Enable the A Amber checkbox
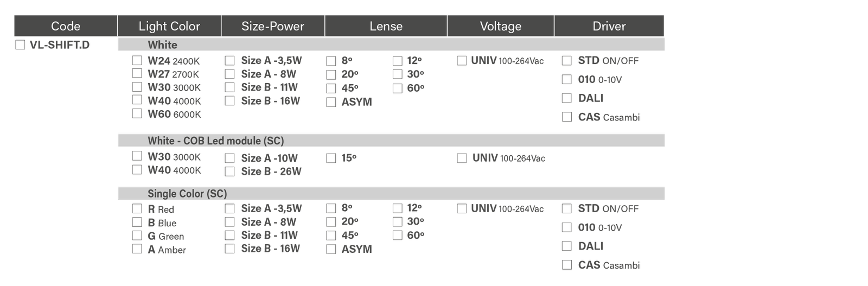This screenshot has width=868, height=286. click(137, 249)
